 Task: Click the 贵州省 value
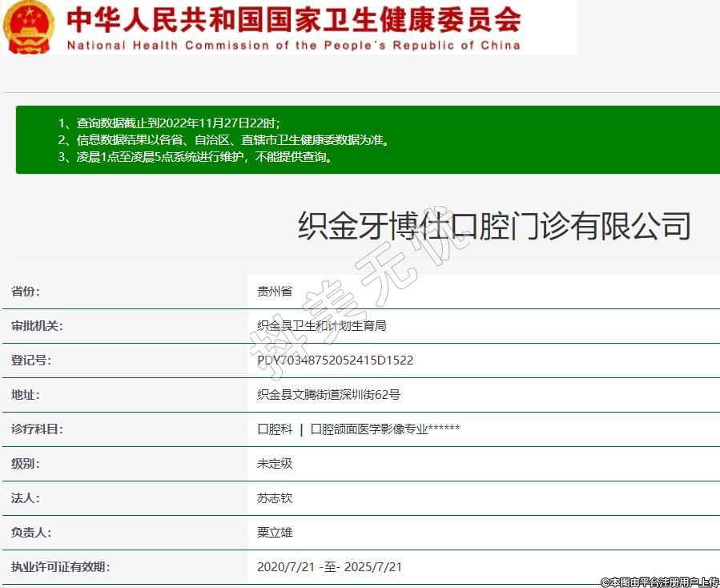(275, 292)
